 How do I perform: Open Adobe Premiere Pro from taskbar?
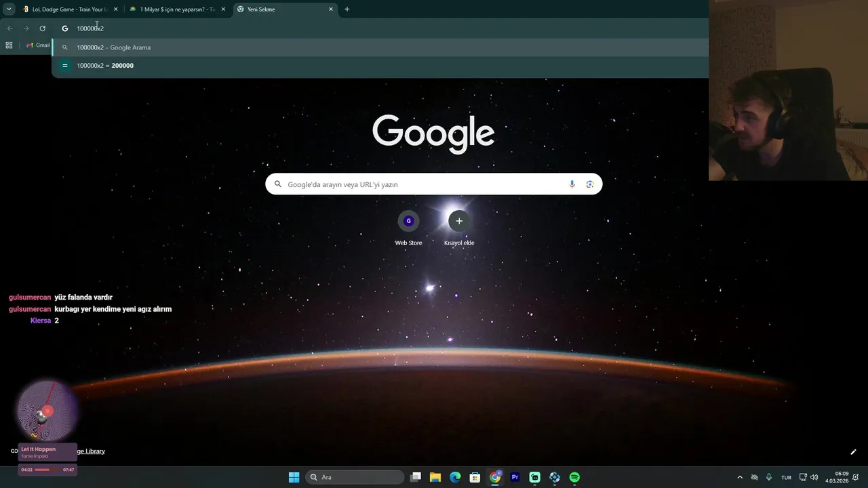point(515,477)
